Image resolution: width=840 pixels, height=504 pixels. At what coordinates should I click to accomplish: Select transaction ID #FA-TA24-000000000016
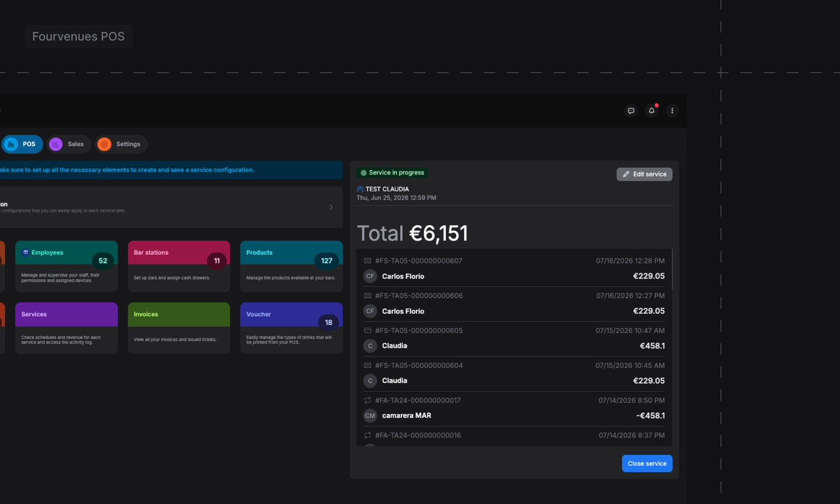click(418, 435)
